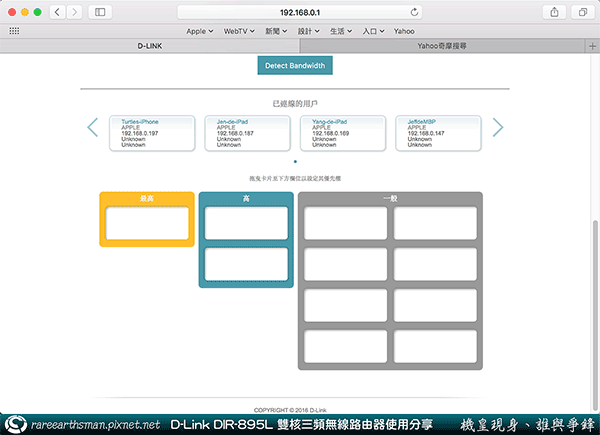This screenshot has height=435, width=600.
Task: Click the 192.168.0.147 address text
Action: tap(426, 133)
